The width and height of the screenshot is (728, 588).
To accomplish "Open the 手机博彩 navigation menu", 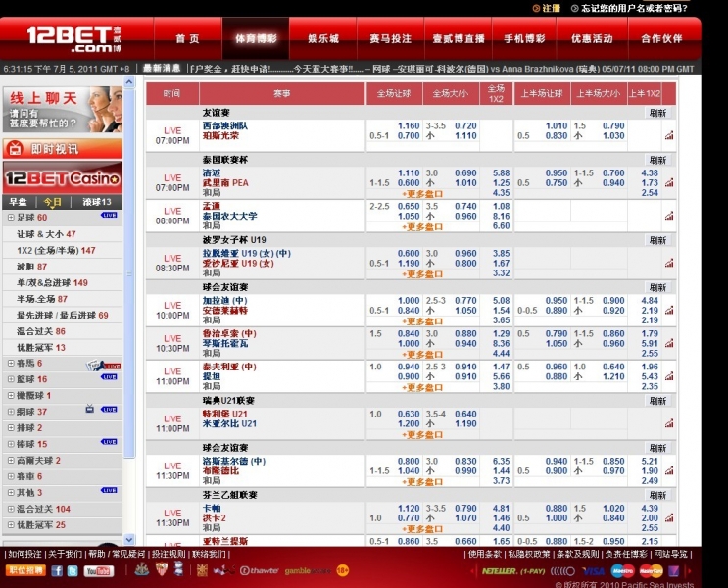I will coord(524,38).
